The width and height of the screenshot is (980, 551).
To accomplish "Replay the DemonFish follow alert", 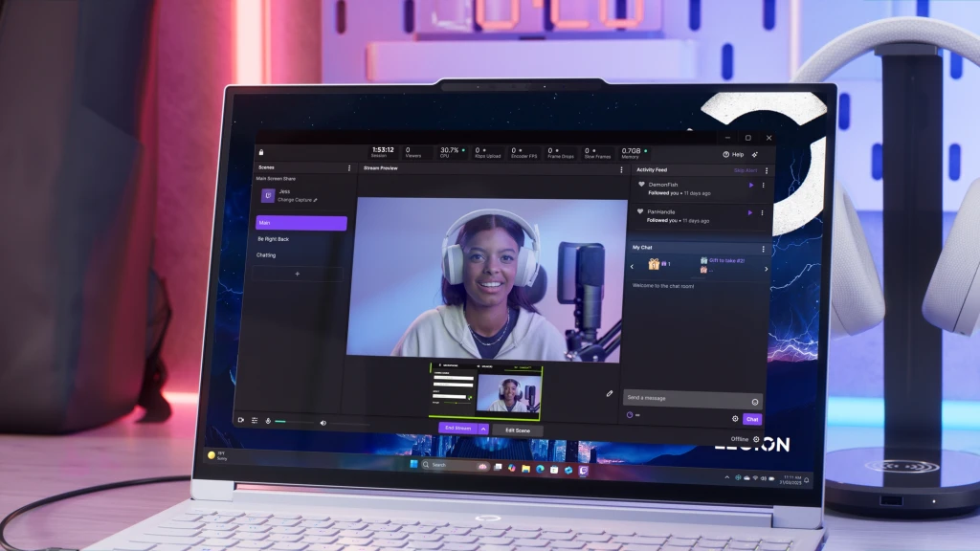I will (x=750, y=185).
